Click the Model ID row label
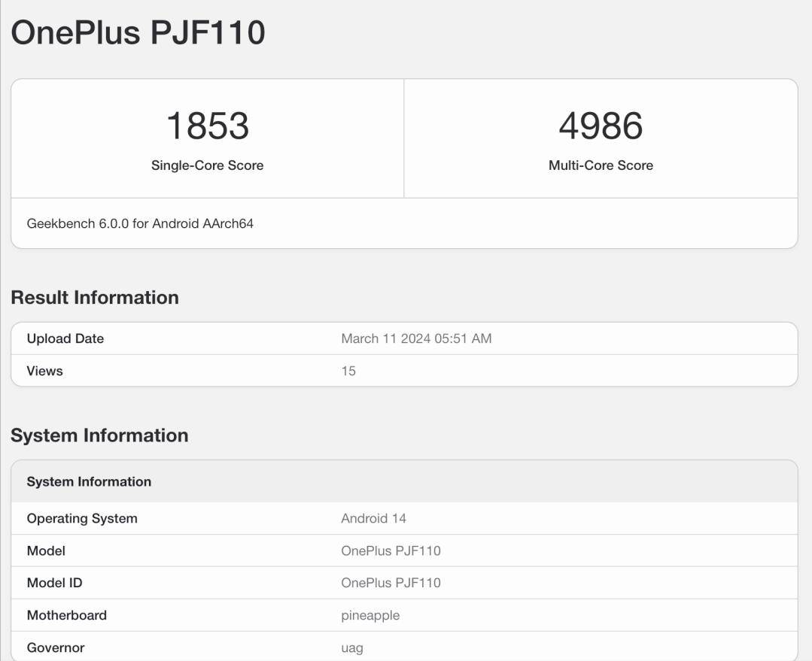The height and width of the screenshot is (661, 812). [x=54, y=583]
